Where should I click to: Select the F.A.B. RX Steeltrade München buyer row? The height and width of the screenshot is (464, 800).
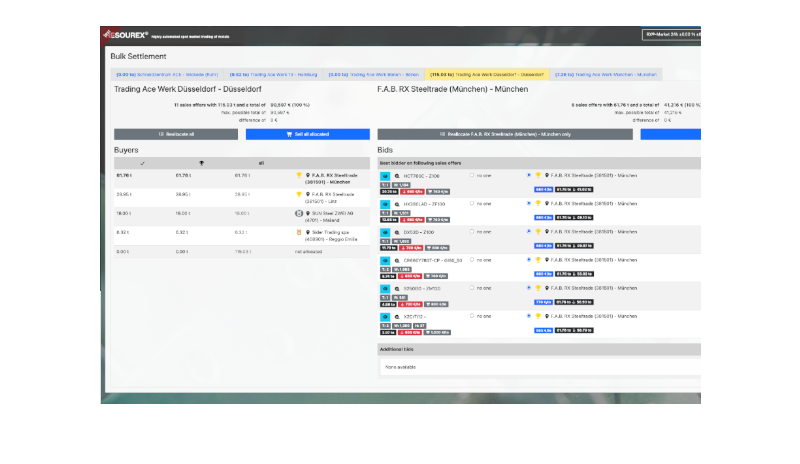click(242, 179)
